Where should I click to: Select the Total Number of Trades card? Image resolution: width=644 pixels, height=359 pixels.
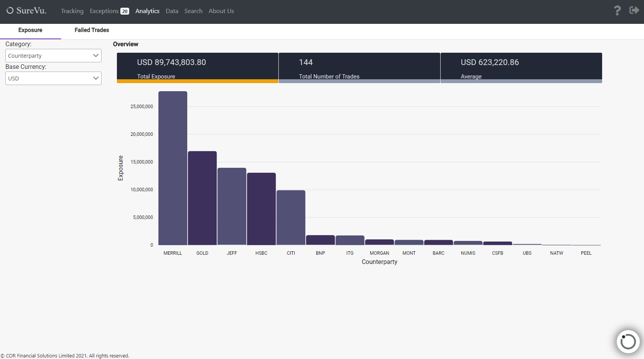[x=359, y=68]
